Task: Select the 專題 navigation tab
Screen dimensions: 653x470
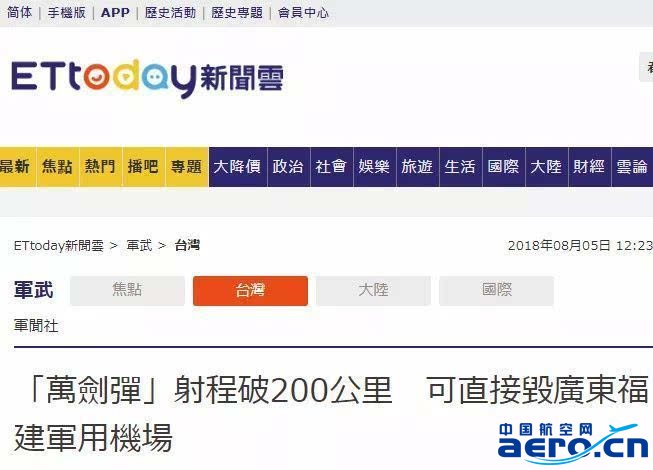Action: tap(187, 167)
